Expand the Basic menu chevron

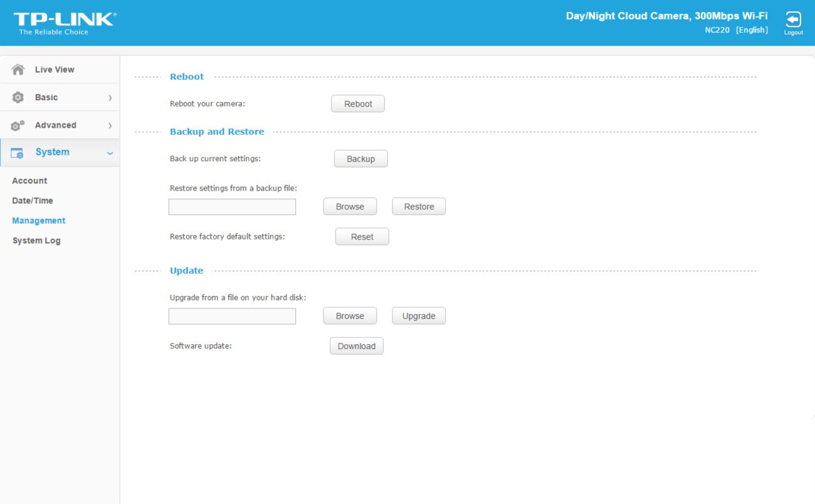(110, 98)
